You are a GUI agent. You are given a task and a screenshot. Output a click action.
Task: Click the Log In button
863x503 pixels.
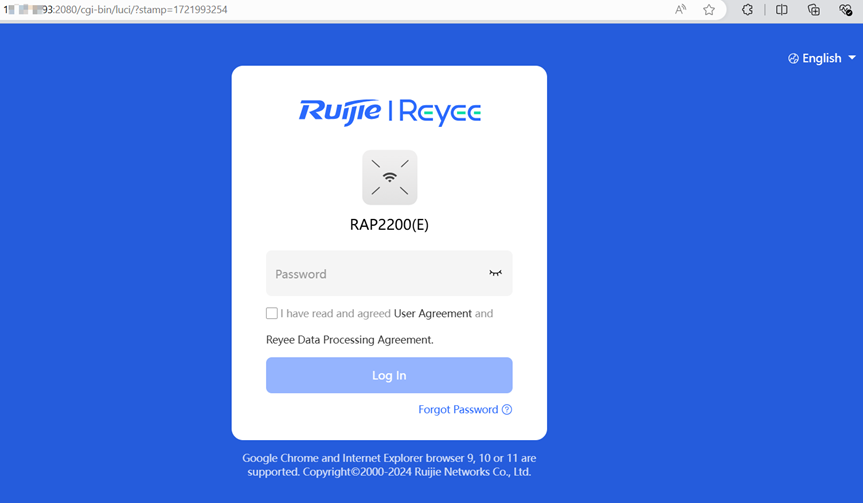(x=389, y=375)
